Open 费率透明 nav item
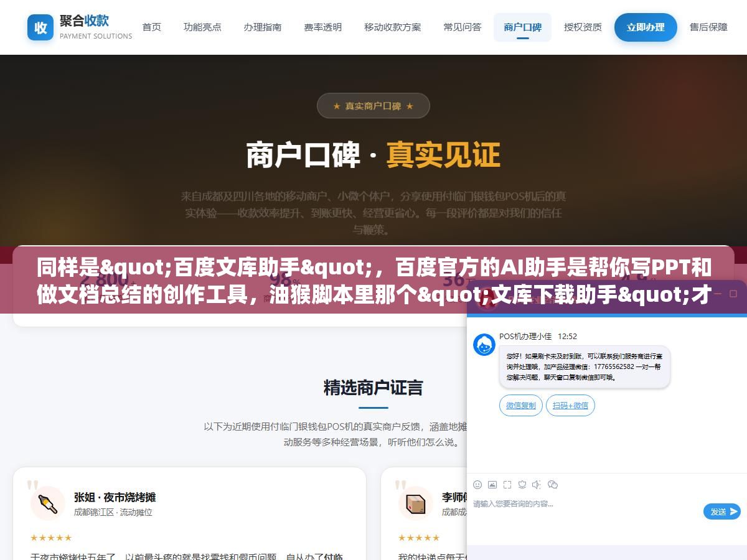Image resolution: width=747 pixels, height=560 pixels. pos(322,27)
